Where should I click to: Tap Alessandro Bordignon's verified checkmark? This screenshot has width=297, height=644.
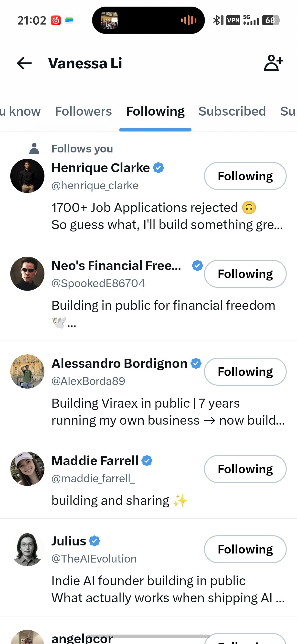(x=196, y=363)
